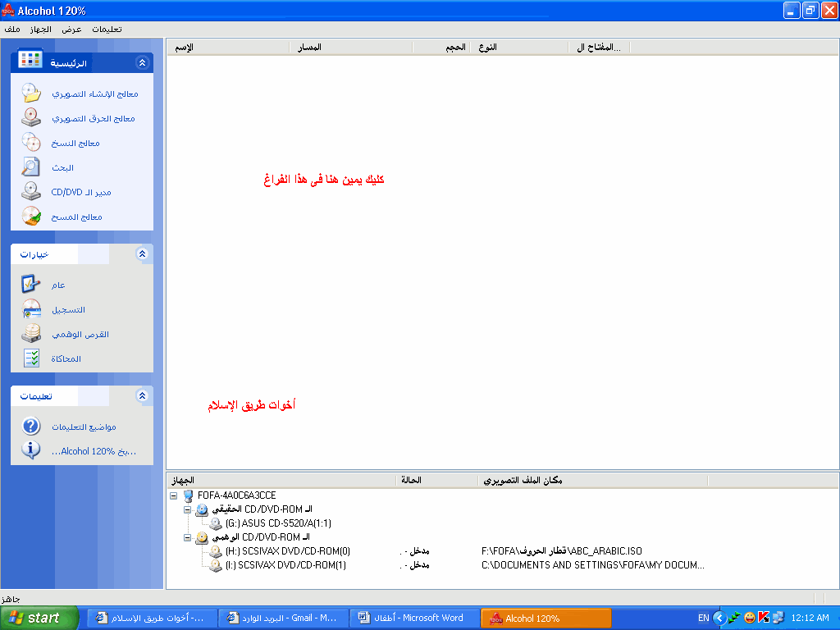Viewport: 840px width, 630px height.
Task: Click the General options checkmark icon
Action: (x=31, y=285)
